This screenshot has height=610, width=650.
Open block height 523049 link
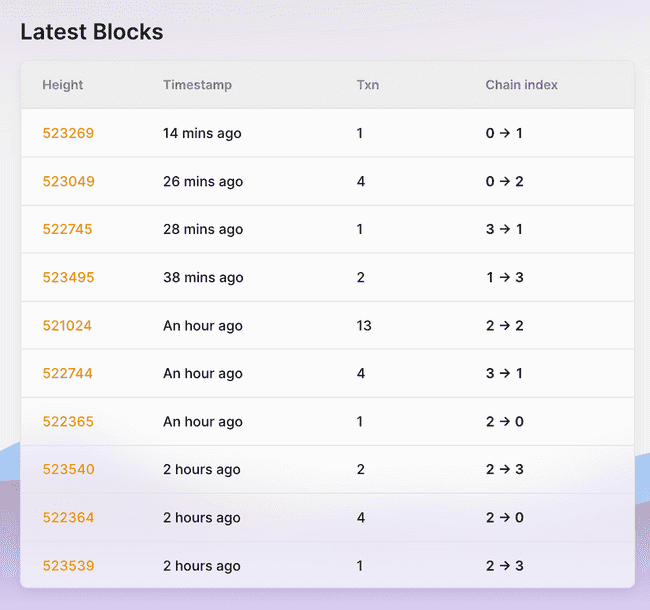(68, 181)
